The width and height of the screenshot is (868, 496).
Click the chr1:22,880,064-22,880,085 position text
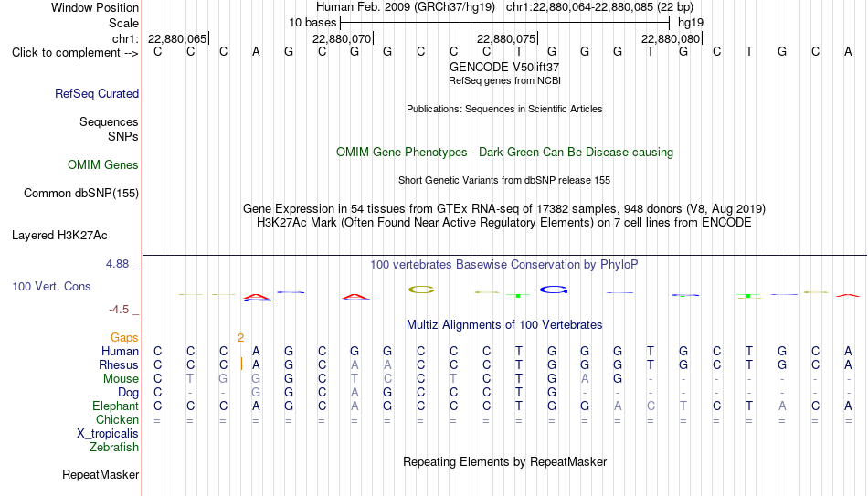point(599,7)
